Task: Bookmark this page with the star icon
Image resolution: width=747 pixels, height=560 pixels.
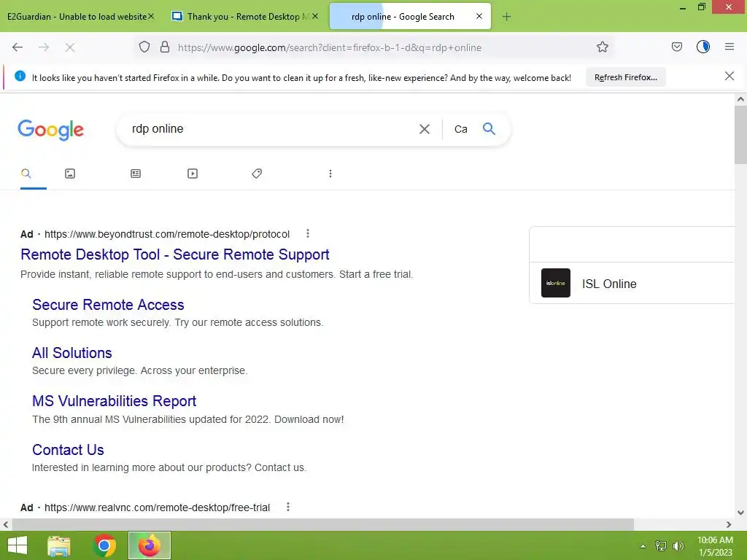Action: click(602, 47)
